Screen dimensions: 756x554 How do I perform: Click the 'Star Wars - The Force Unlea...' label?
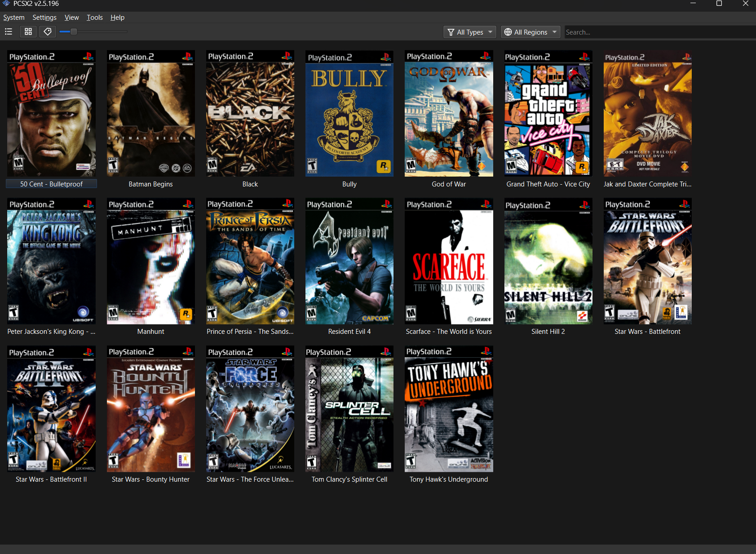pos(250,479)
